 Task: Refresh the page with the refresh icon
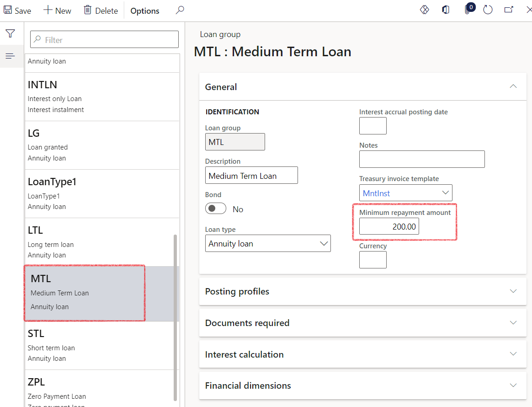tap(487, 10)
